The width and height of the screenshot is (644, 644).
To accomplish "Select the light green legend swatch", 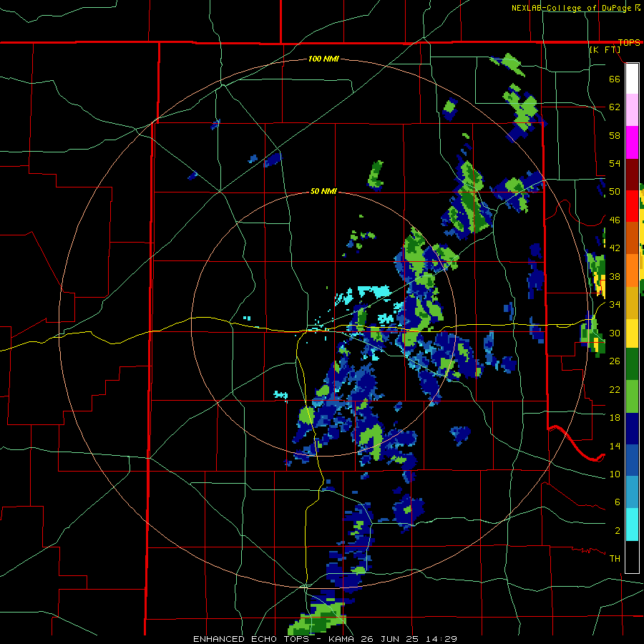I will pyautogui.click(x=632, y=396).
